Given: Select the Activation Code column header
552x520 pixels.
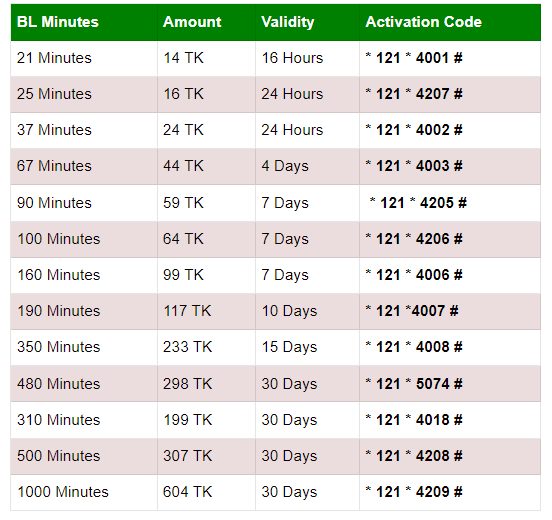Looking at the screenshot, I should pyautogui.click(x=450, y=22).
